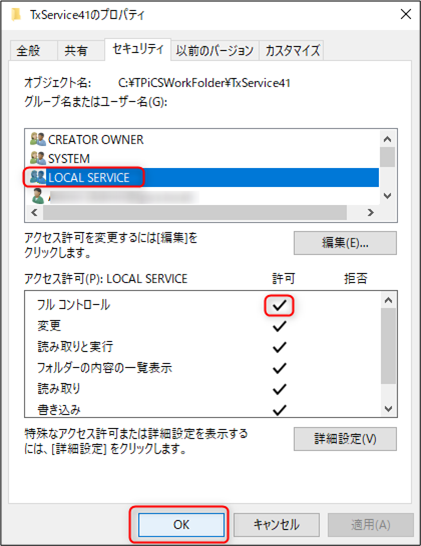The width and height of the screenshot is (421, 546).
Task: Open 詳細設定(V) advanced settings
Action: [x=345, y=439]
